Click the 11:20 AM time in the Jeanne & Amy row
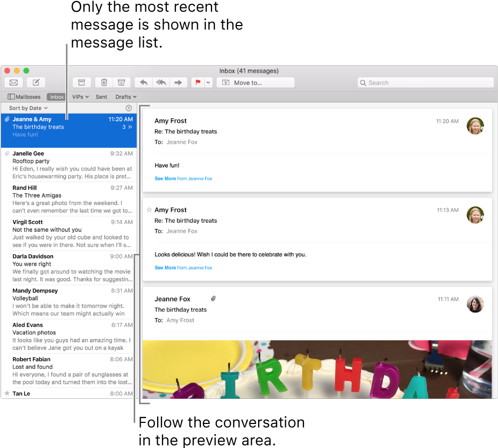The width and height of the screenshot is (498, 448). click(x=120, y=119)
